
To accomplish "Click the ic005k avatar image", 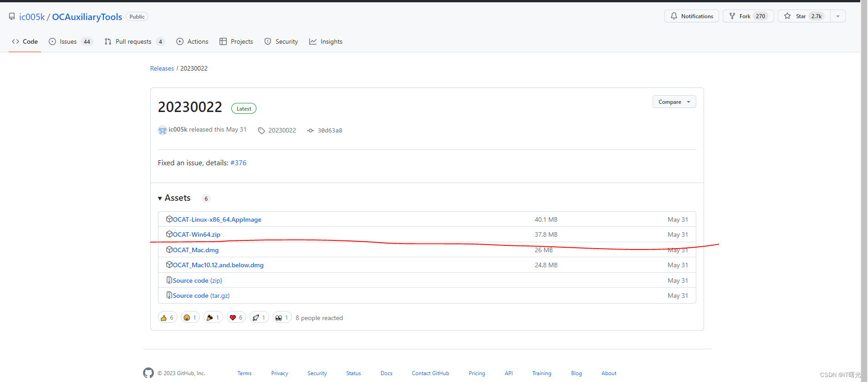I will [x=163, y=130].
